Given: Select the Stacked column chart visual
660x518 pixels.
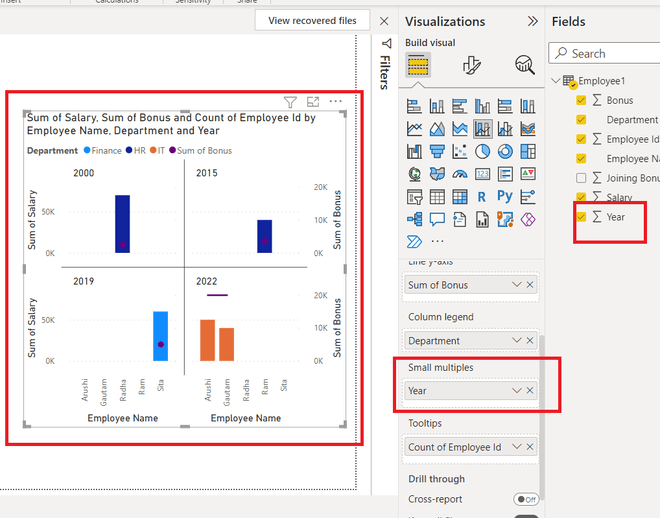Looking at the screenshot, I should pyautogui.click(x=437, y=106).
